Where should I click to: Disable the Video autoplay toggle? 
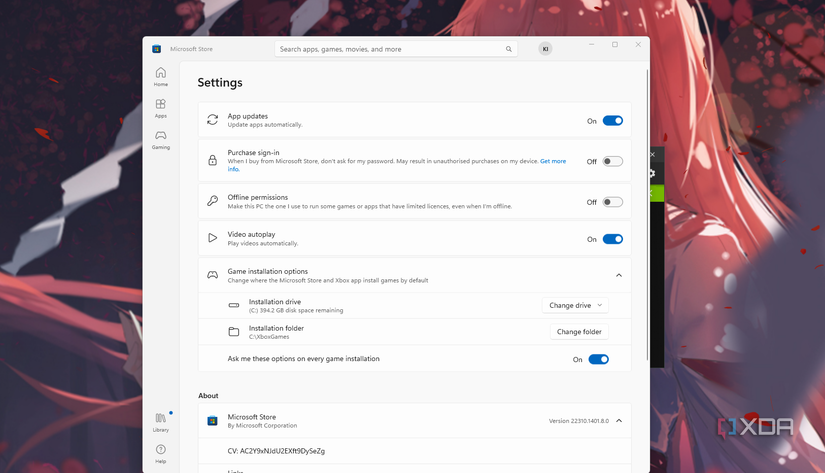pyautogui.click(x=612, y=239)
